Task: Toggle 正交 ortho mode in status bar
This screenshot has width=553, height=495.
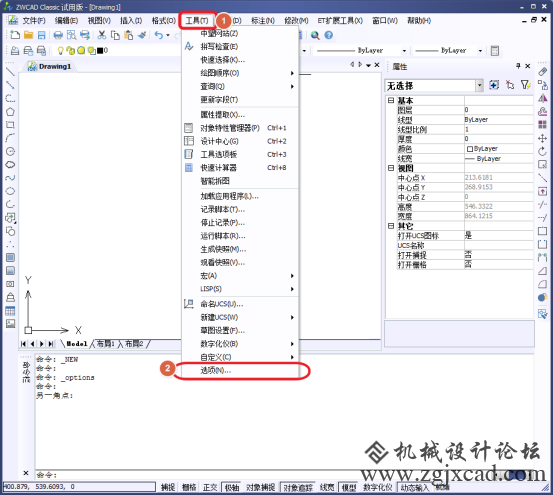Action: point(210,487)
